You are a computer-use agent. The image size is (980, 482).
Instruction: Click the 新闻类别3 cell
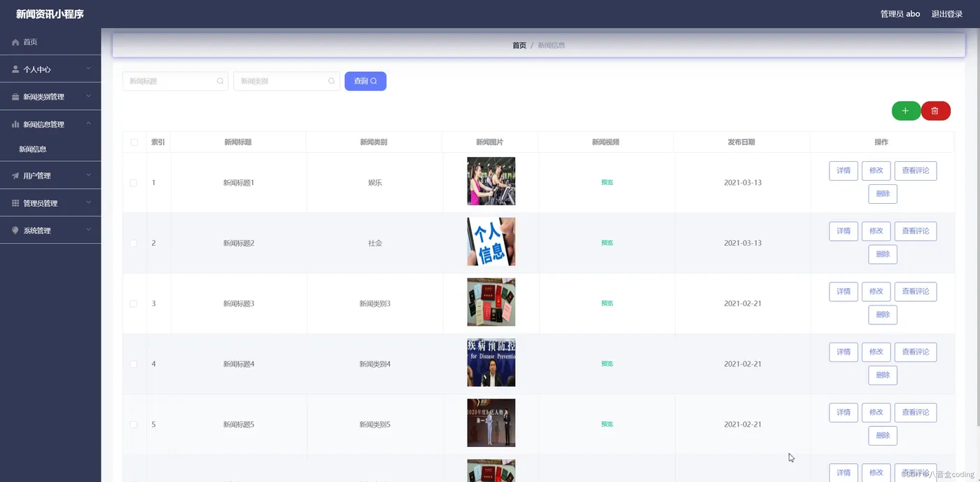coord(374,303)
